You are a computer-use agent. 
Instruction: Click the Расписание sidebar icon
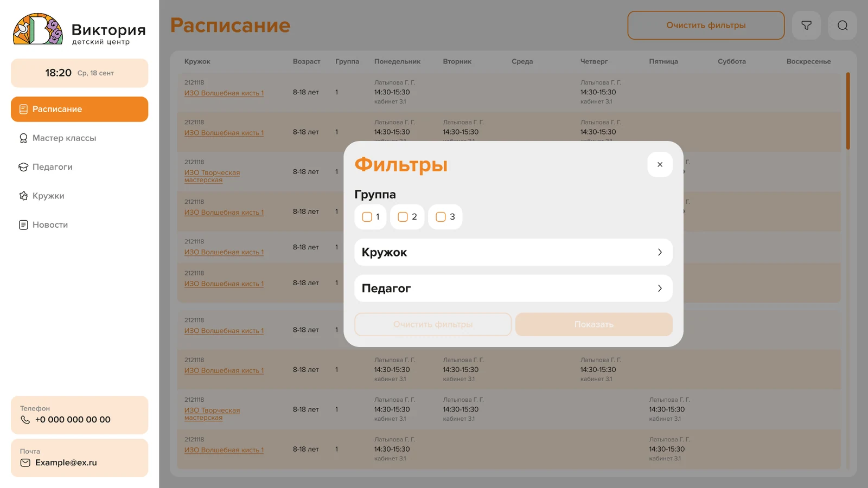(x=23, y=109)
